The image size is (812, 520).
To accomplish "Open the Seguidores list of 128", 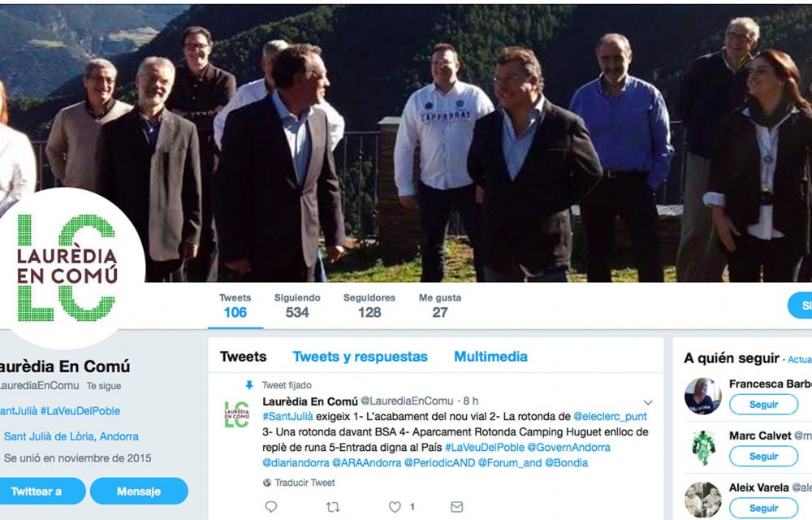I will pyautogui.click(x=369, y=306).
